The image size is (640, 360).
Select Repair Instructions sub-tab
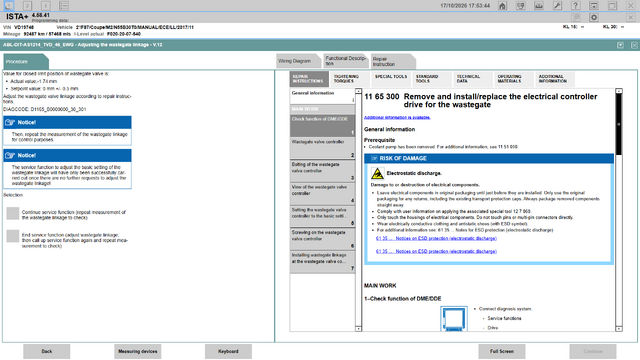[309, 79]
